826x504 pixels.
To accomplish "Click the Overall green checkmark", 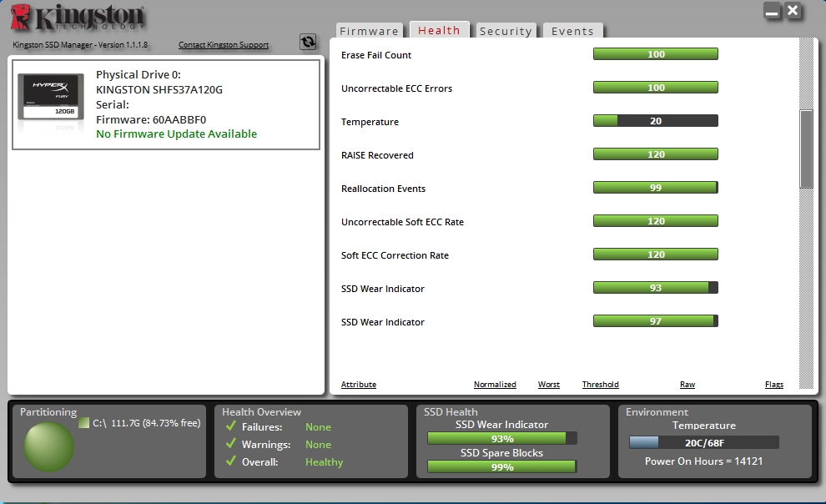I will (x=230, y=461).
